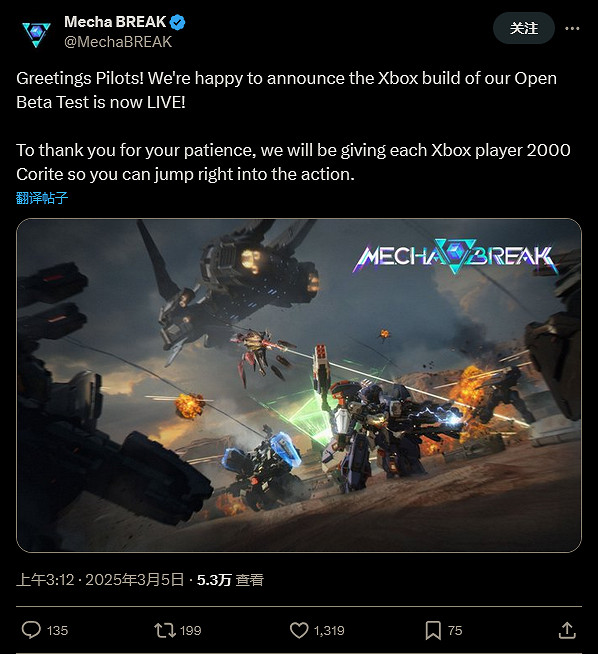Click the @MechaBREAK handle
Image resolution: width=598 pixels, height=654 pixels.
pos(118,42)
